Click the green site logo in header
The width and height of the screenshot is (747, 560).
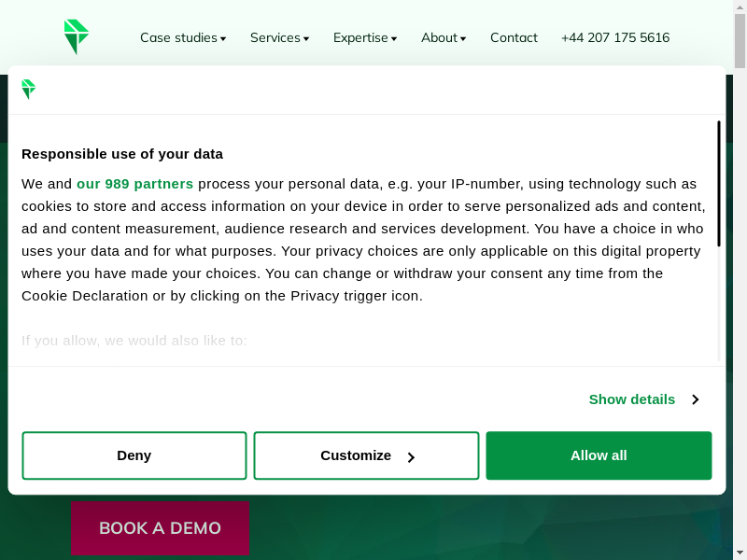[77, 37]
